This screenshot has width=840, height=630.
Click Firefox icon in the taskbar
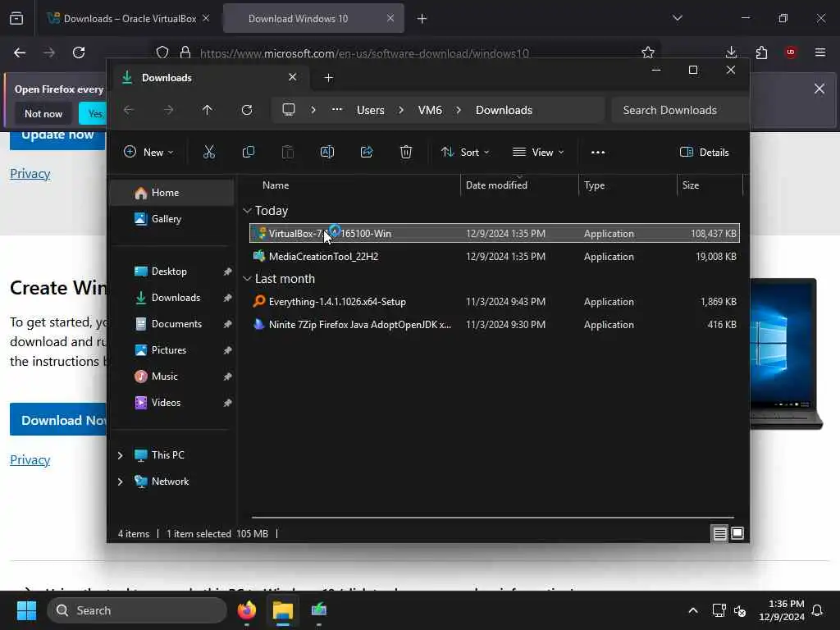pos(247,610)
